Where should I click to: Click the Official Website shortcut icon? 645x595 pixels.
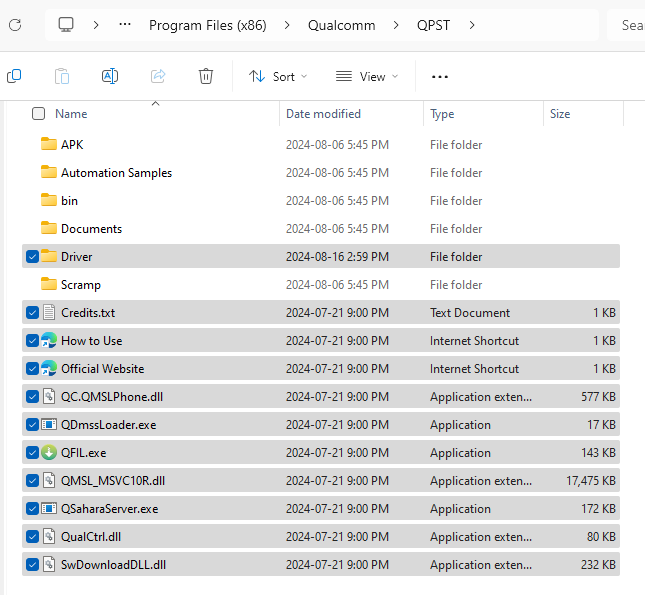[x=49, y=368]
